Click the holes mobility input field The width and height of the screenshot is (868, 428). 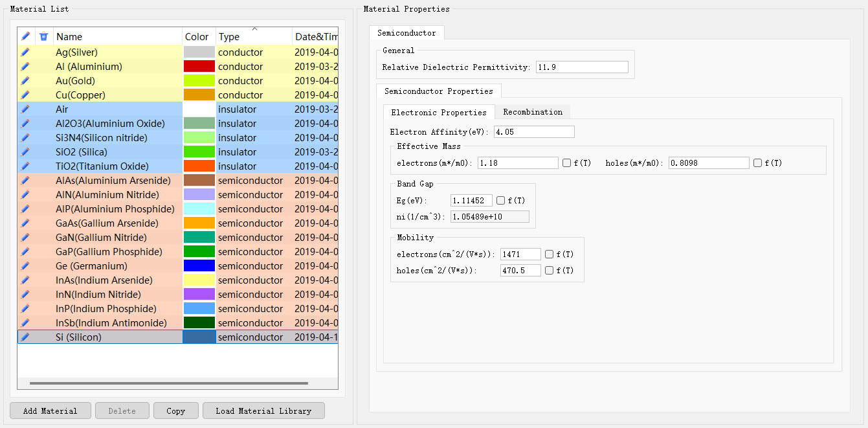(520, 271)
